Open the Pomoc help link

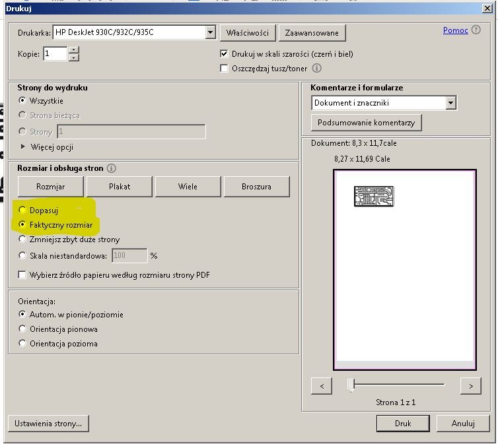[x=456, y=30]
